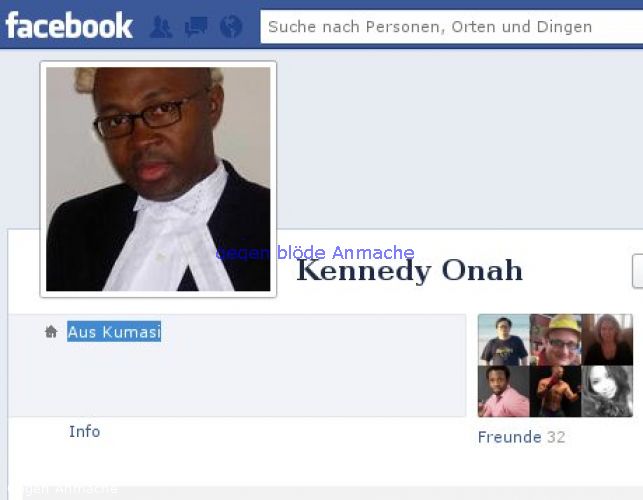Open the black-and-white woman friend thumbnail
Image resolution: width=643 pixels, height=500 pixels.
click(607, 391)
